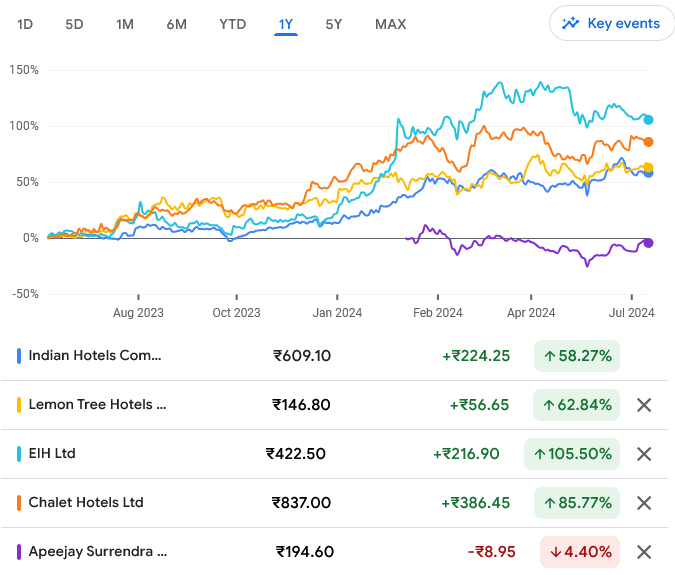The width and height of the screenshot is (675, 575).
Task: Click the ₹194.60 price value
Action: [305, 552]
